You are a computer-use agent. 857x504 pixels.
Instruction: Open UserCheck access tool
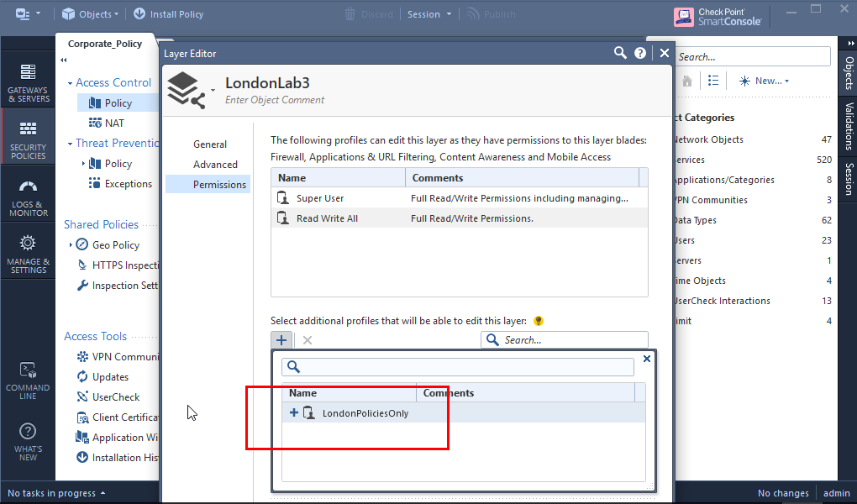108,396
